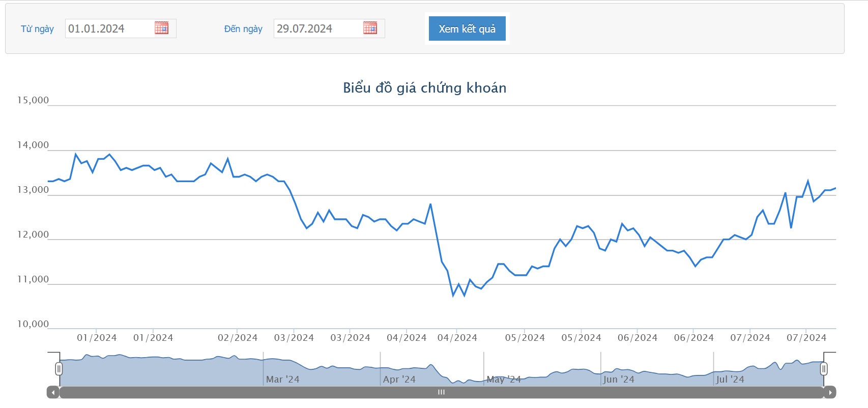Select the May '24 marker in the navigator
Screen dimensions: 868x408
tap(503, 380)
